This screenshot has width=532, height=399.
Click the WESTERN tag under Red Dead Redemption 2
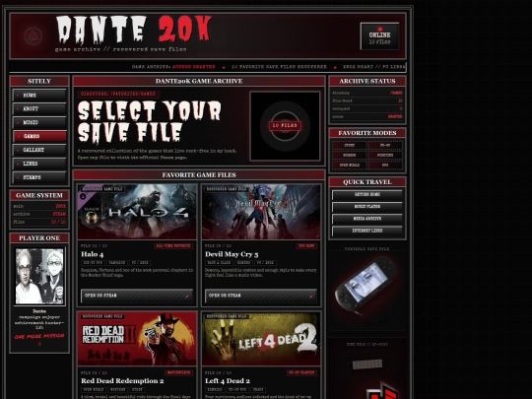(118, 390)
